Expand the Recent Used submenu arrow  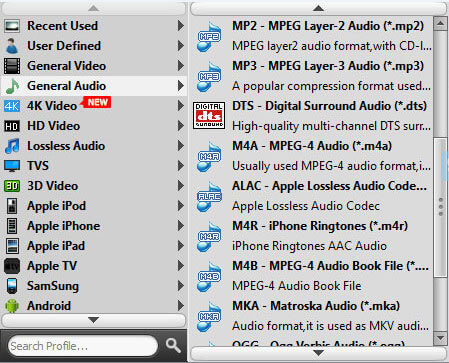[180, 26]
